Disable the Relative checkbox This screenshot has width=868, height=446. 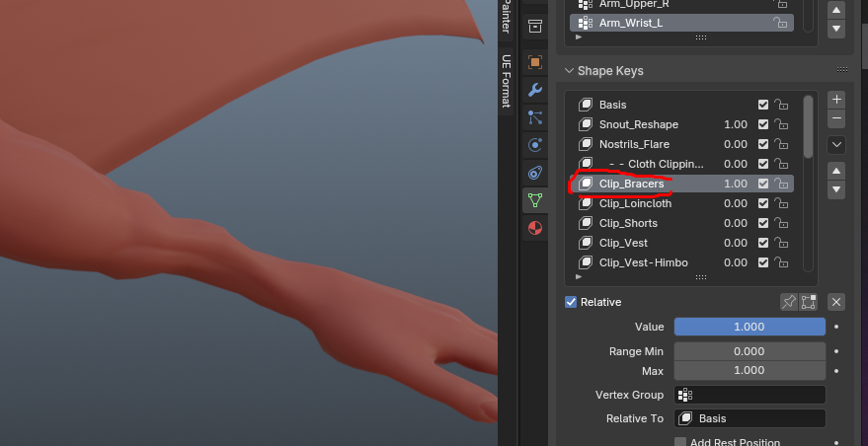tap(571, 302)
